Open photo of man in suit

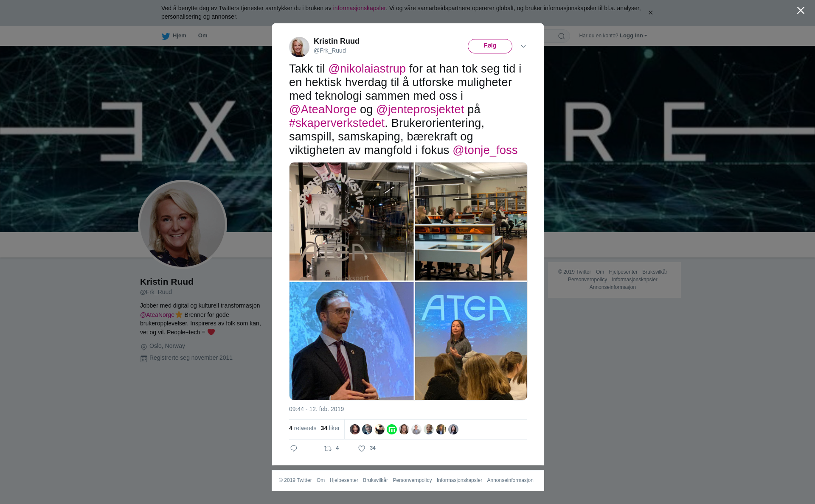351,341
